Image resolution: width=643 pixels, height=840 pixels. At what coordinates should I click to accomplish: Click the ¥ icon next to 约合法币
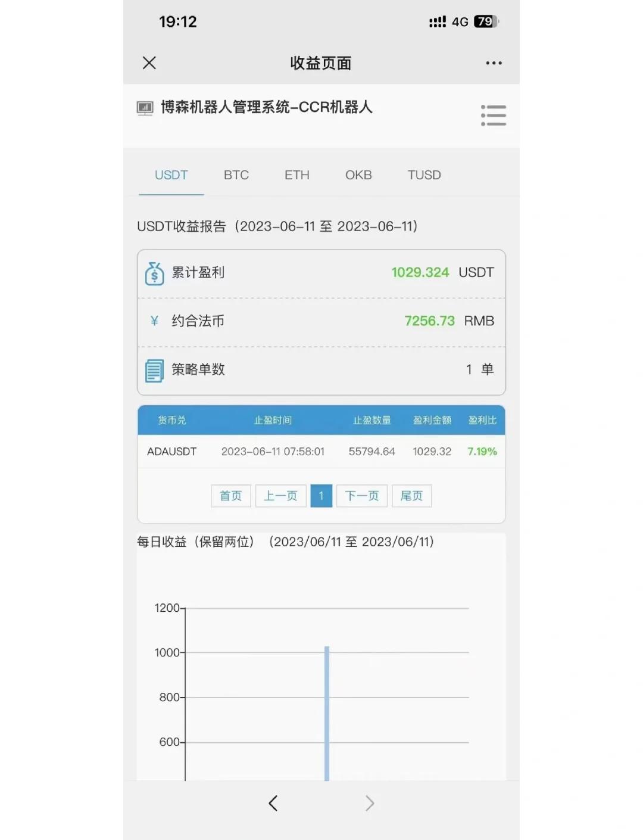pyautogui.click(x=154, y=321)
